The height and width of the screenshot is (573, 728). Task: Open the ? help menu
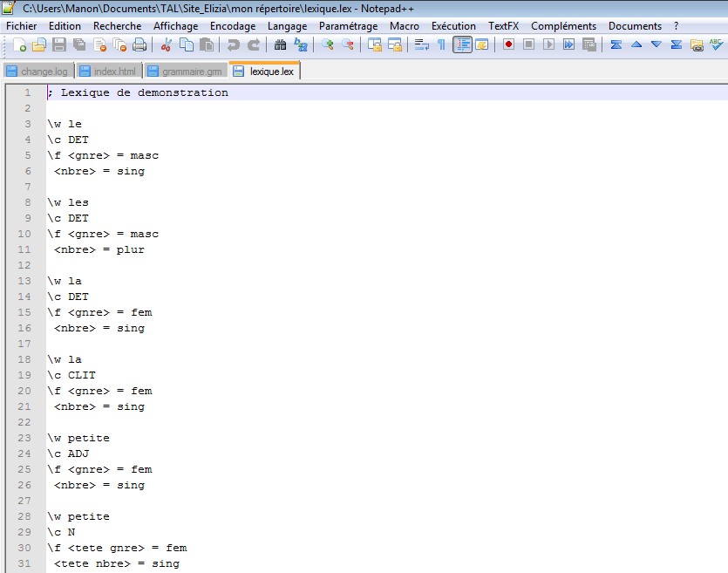point(676,26)
